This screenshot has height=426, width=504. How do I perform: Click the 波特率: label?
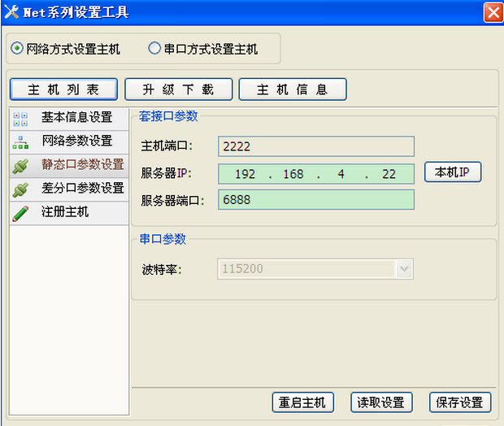click(x=162, y=269)
